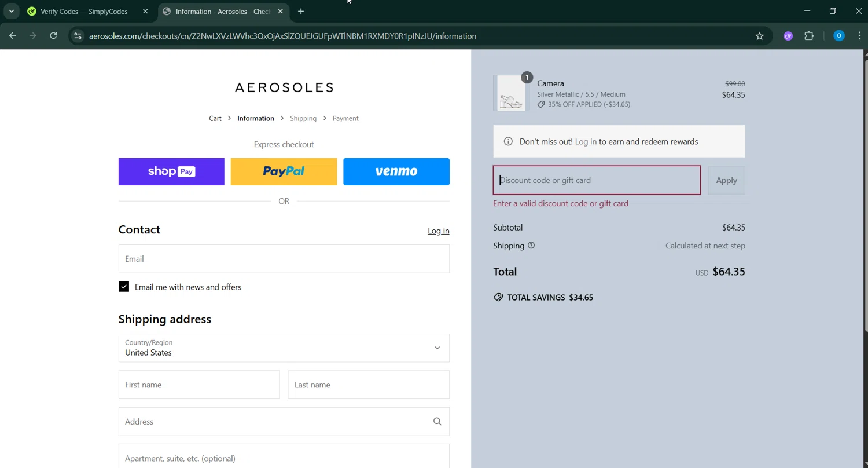
Task: Focus the First name field
Action: (199, 385)
